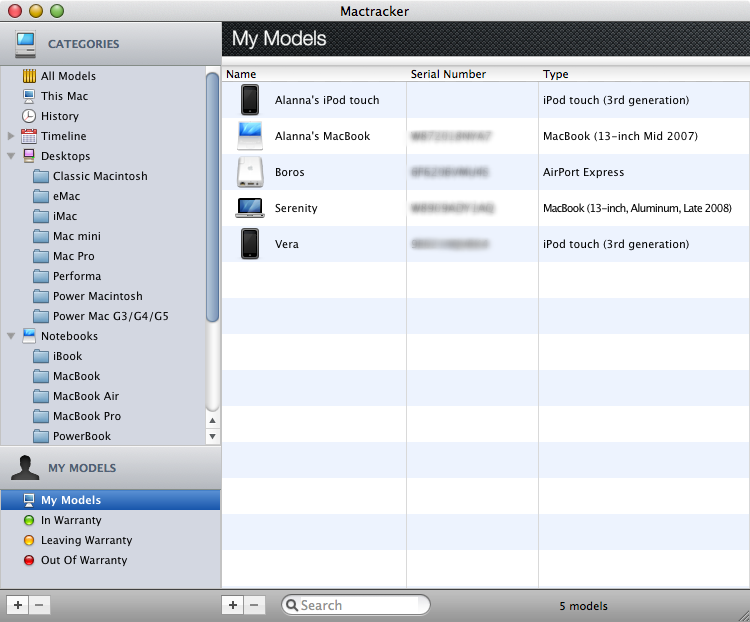Click the Desktops computer icon
750x622 pixels.
point(29,156)
